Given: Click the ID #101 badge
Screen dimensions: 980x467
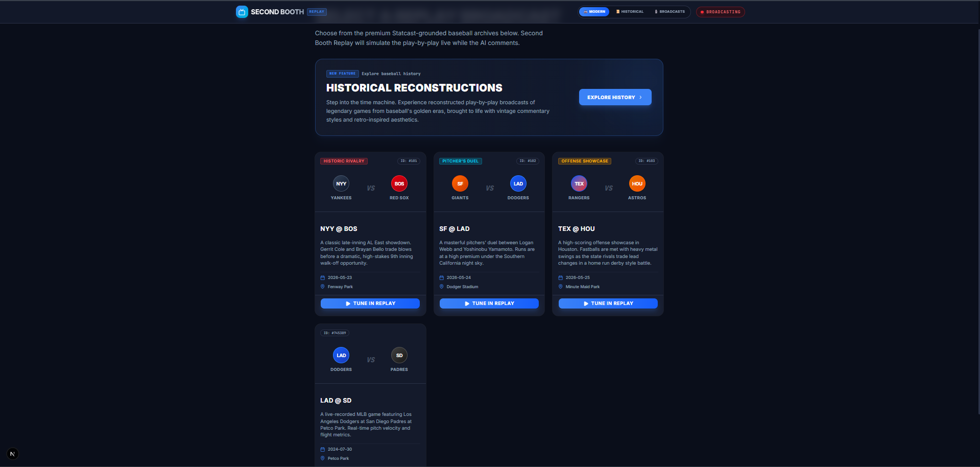Looking at the screenshot, I should [409, 161].
